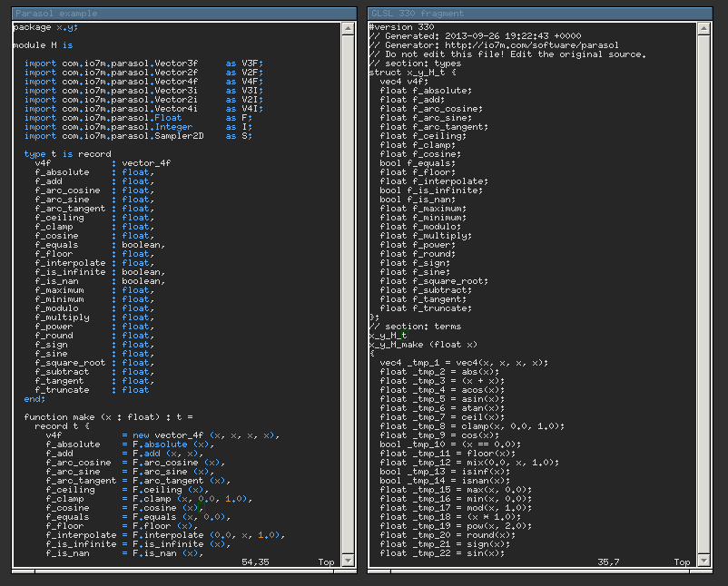The width and height of the screenshot is (728, 586).
Task: Click the '// section: terms' comment
Action: pos(415,327)
